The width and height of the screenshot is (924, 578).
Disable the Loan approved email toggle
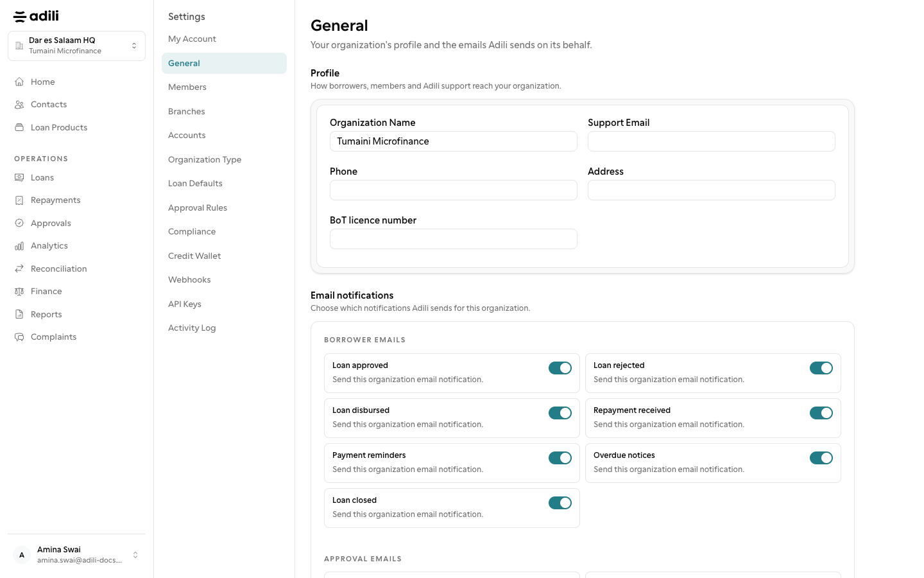point(560,368)
